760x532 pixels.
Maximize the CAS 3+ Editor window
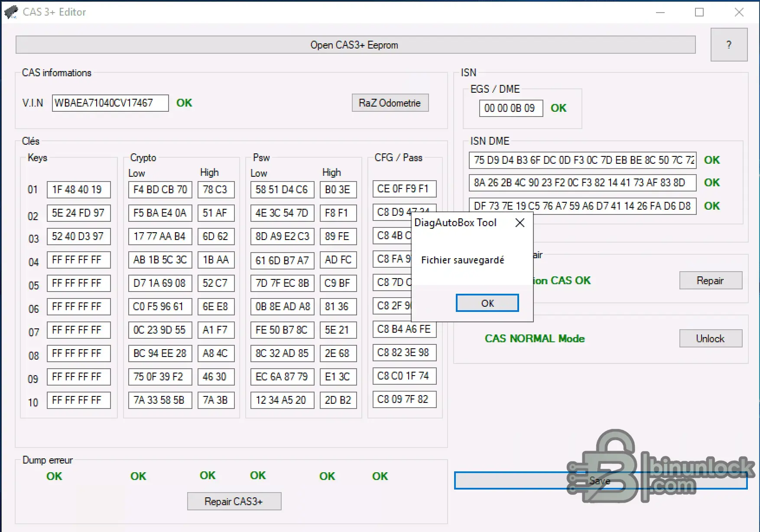(x=699, y=12)
